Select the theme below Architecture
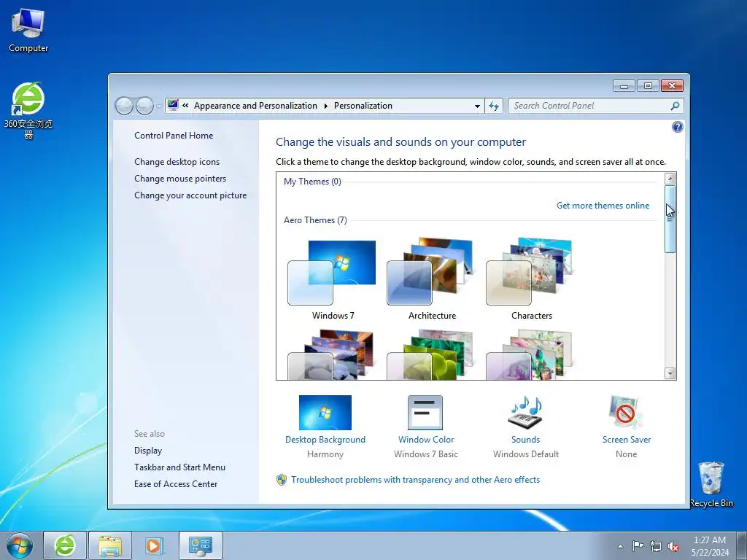 point(432,354)
